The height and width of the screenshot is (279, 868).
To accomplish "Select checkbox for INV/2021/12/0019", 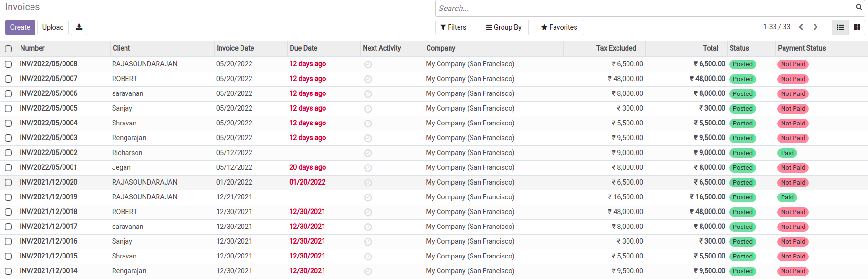I will [9, 197].
